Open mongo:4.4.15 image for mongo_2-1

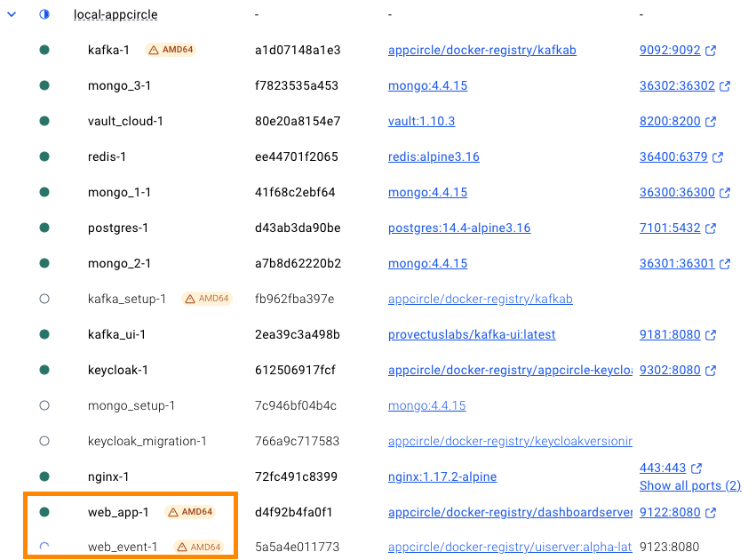tap(427, 263)
